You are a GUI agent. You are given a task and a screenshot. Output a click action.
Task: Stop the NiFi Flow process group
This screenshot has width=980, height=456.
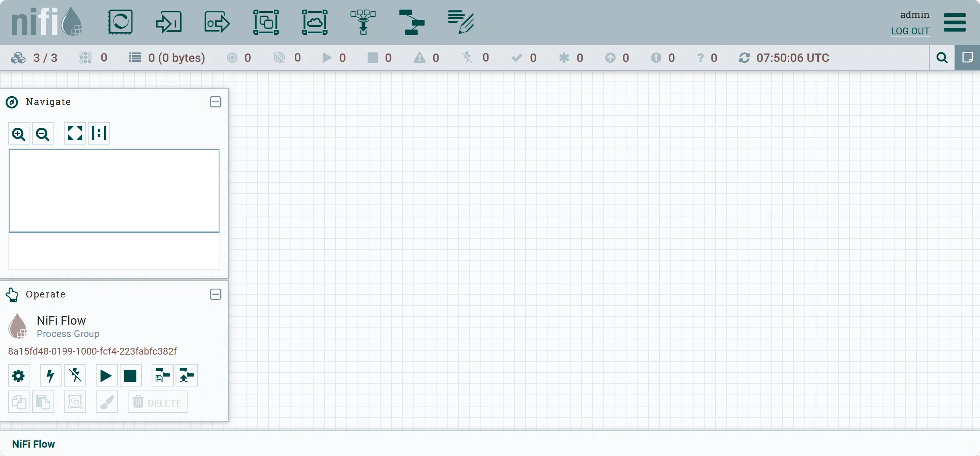pos(130,376)
